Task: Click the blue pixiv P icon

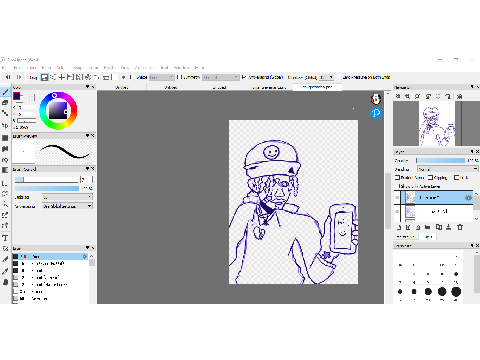Action: coord(376,113)
